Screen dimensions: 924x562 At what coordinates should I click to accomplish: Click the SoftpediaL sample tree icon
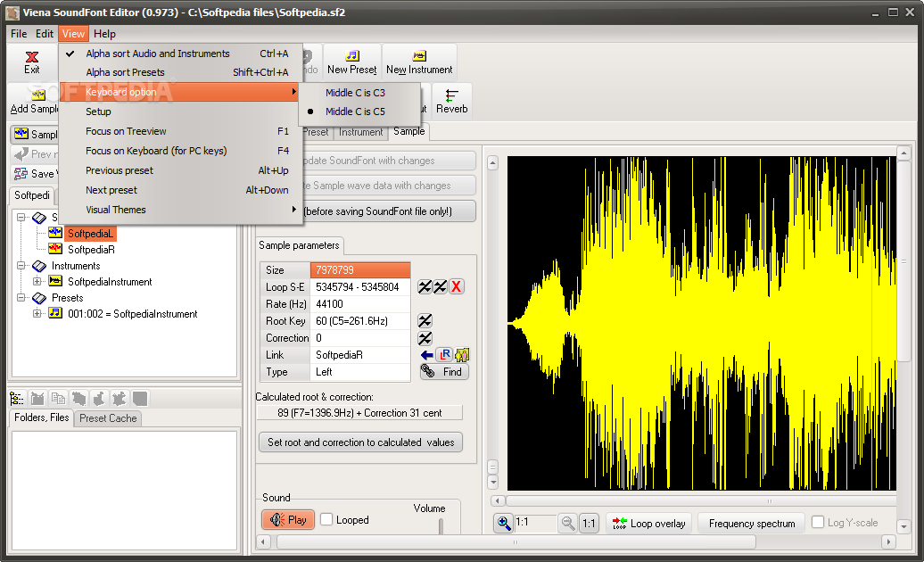click(x=55, y=233)
